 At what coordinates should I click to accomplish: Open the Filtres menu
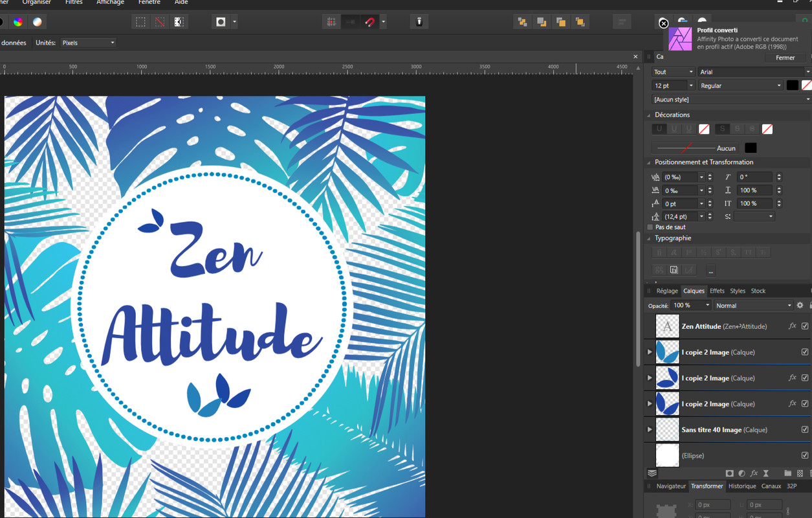(x=74, y=3)
